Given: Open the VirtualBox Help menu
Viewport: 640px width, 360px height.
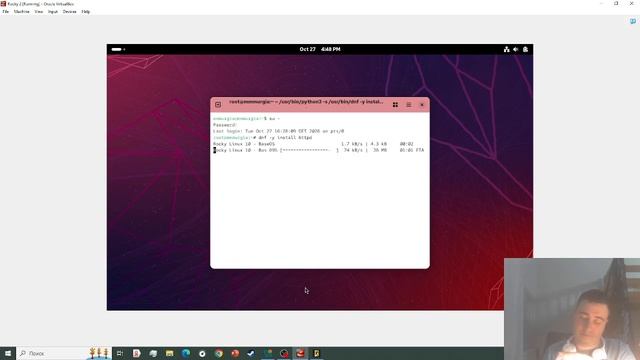Looking at the screenshot, I should (86, 12).
